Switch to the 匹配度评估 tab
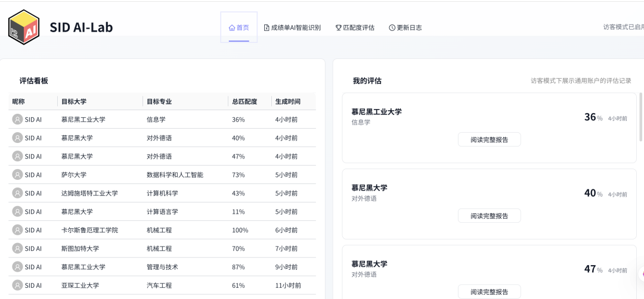 click(355, 28)
